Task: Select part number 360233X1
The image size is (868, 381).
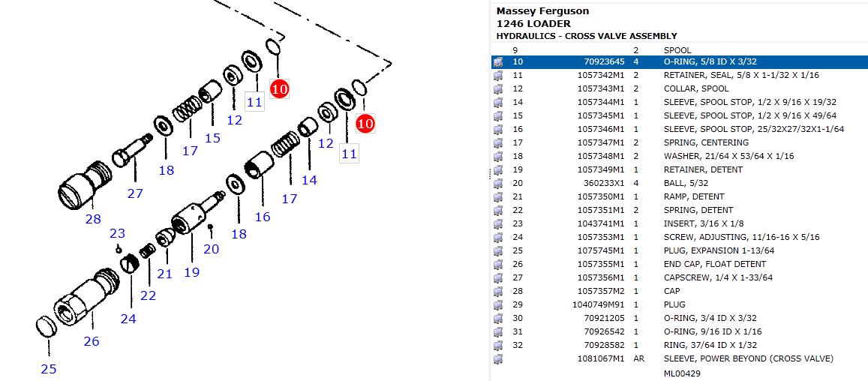Action: pos(605,183)
